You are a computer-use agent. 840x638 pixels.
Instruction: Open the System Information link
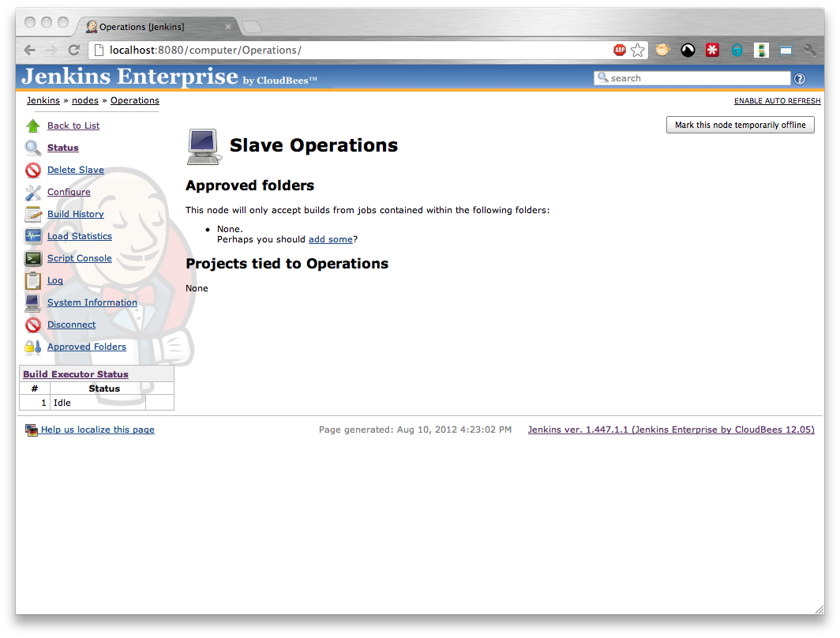(92, 302)
